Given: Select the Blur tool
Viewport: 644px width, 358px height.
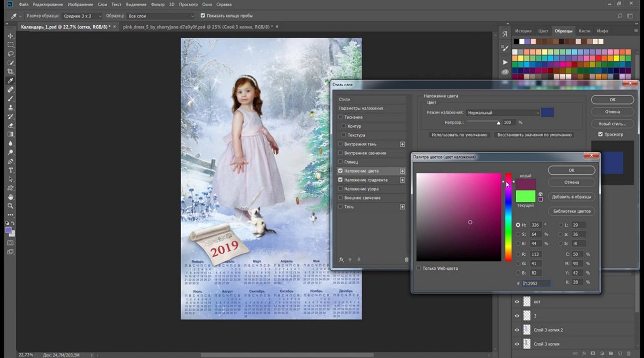Looking at the screenshot, I should (11, 144).
